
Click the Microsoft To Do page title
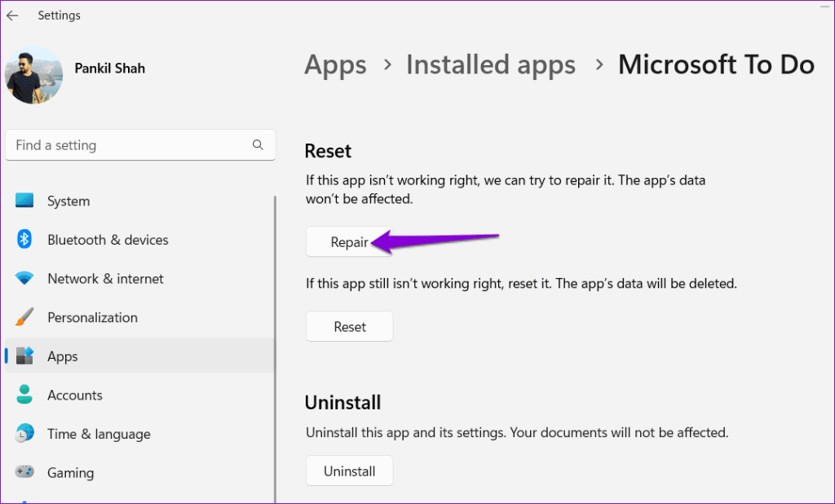click(x=716, y=65)
